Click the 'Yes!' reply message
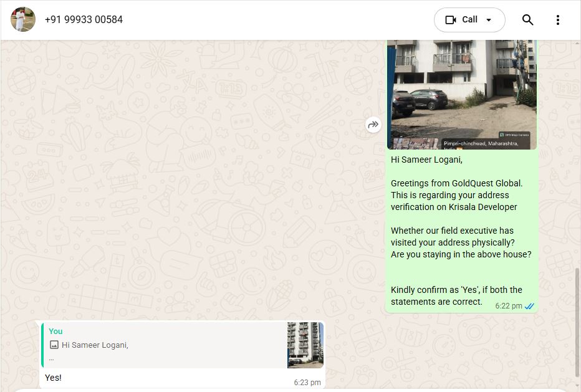 click(x=53, y=378)
